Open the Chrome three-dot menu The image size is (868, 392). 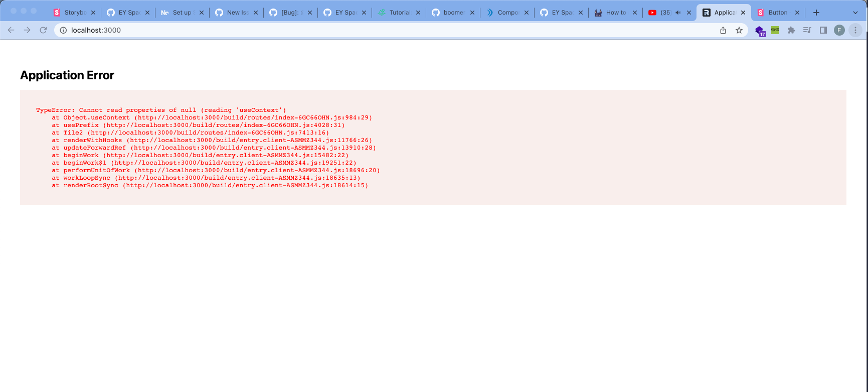pyautogui.click(x=855, y=30)
